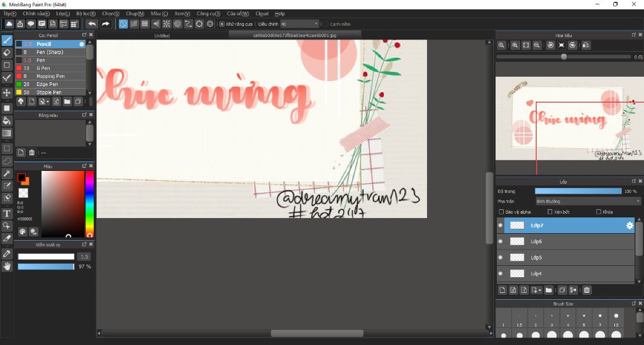644x345 pixels.
Task: Click the Độ trong opacity slider
Action: coord(578,191)
